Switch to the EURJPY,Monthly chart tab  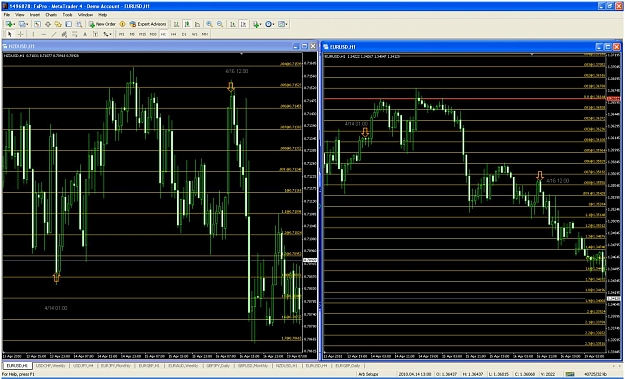[116, 365]
